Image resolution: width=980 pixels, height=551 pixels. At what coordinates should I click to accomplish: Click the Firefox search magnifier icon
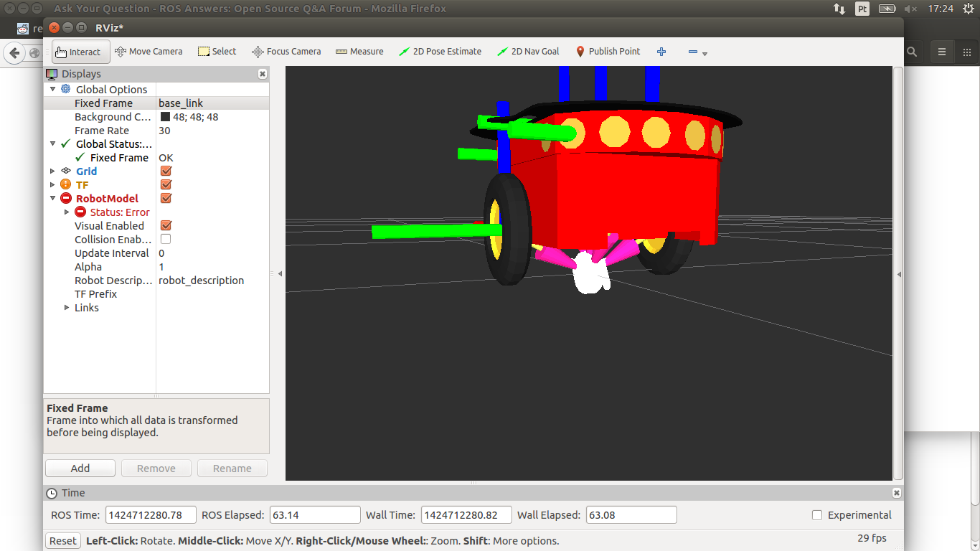[x=912, y=52]
